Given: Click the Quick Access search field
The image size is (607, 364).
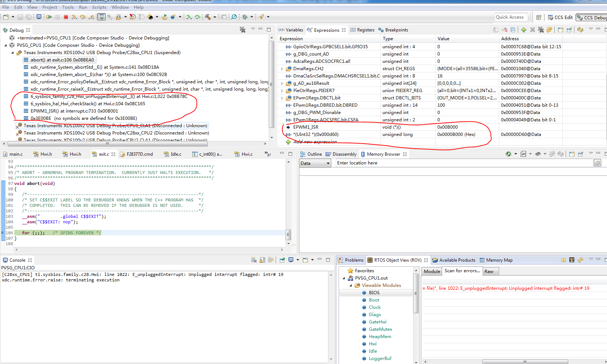Looking at the screenshot, I should [511, 17].
